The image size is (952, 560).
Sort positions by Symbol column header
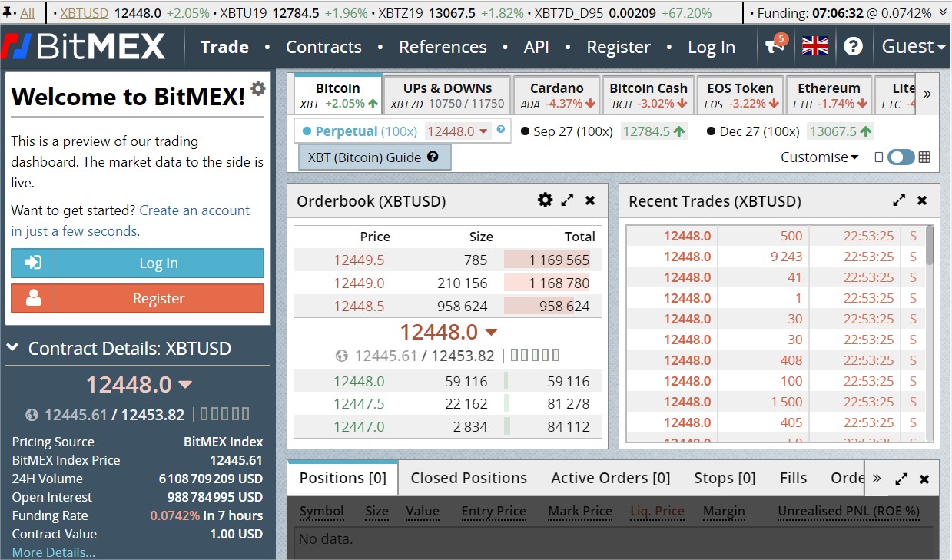click(x=321, y=511)
